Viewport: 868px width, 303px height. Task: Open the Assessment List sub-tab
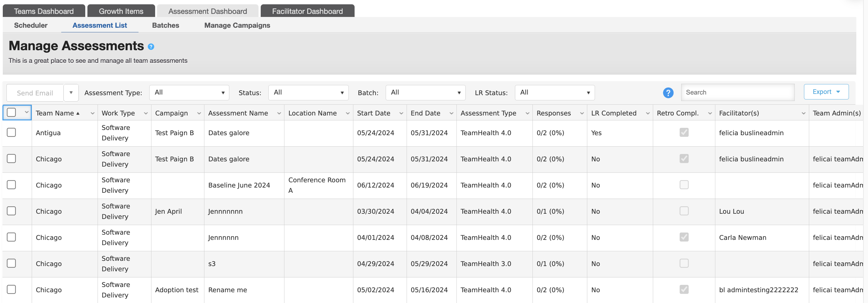100,25
